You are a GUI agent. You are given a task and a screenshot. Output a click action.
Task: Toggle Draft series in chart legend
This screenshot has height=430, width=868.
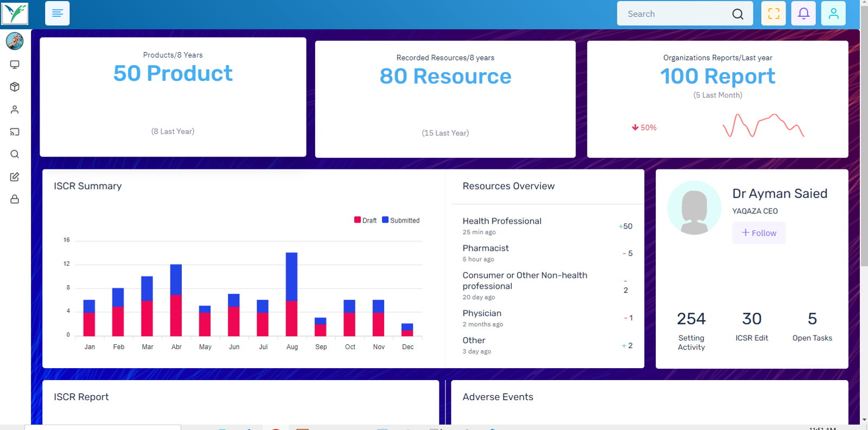coord(365,220)
